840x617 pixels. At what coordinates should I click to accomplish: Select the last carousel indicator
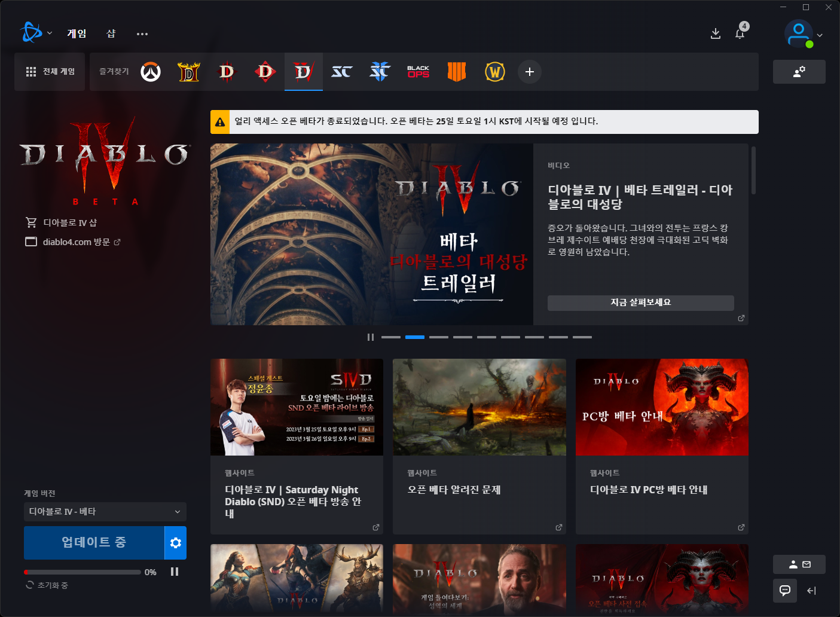pos(582,337)
